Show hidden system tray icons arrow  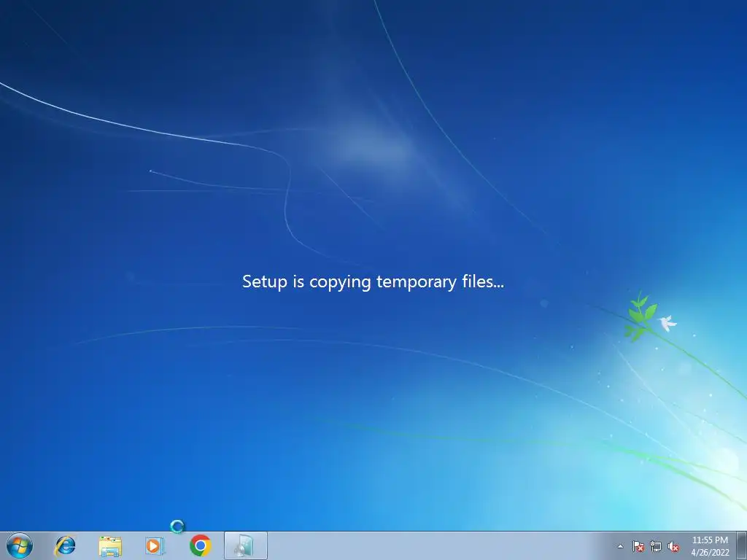(x=620, y=546)
